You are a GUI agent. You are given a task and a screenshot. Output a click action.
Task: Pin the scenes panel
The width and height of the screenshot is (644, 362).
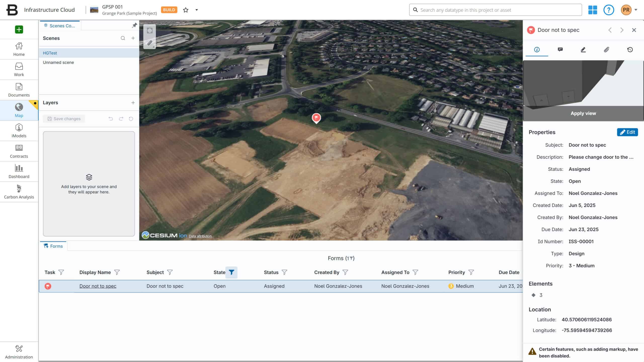135,25
